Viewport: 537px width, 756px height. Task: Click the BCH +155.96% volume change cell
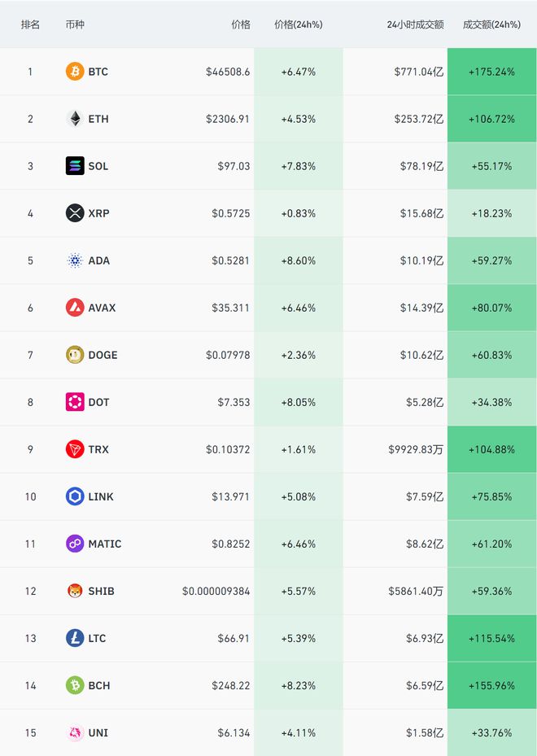(491, 685)
